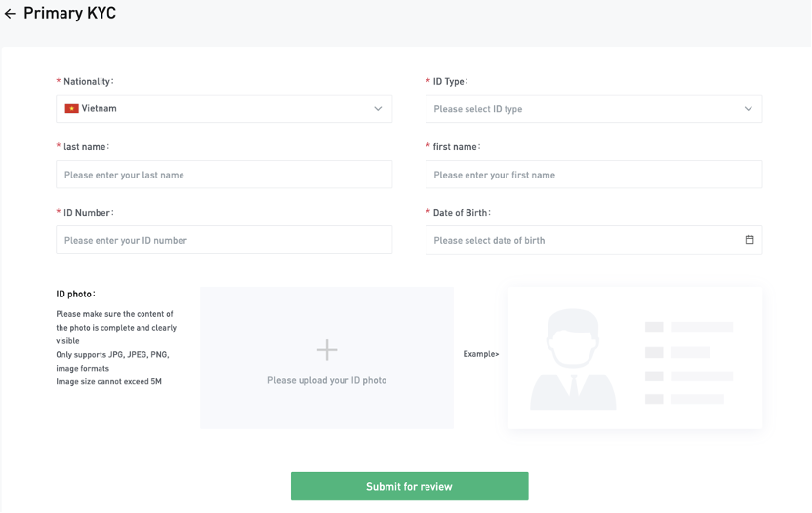Click the example ID text lines placeholder
This screenshot has height=513, width=812.
click(x=689, y=363)
